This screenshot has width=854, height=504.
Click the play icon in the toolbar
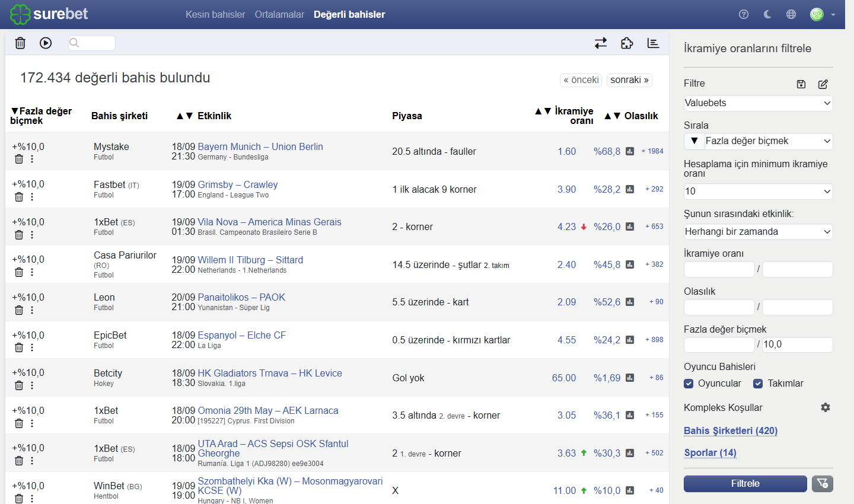point(46,43)
